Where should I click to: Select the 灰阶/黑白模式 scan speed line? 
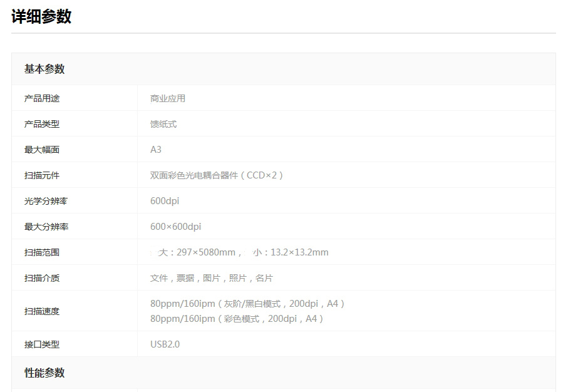[248, 304]
